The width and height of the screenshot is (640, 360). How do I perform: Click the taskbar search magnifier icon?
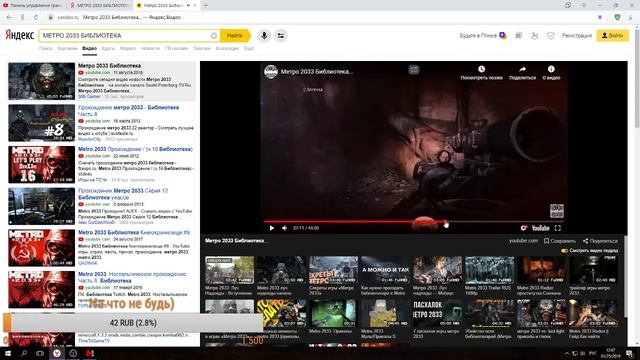(x=24, y=353)
